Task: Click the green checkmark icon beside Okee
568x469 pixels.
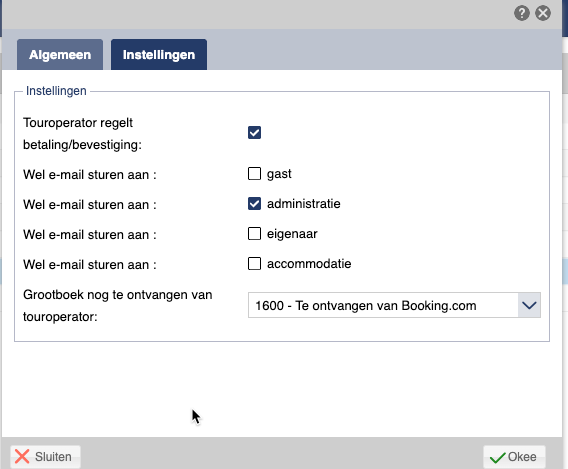Action: (x=497, y=457)
